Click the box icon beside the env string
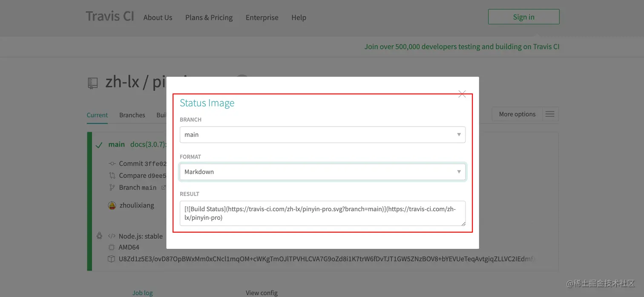 click(112, 259)
